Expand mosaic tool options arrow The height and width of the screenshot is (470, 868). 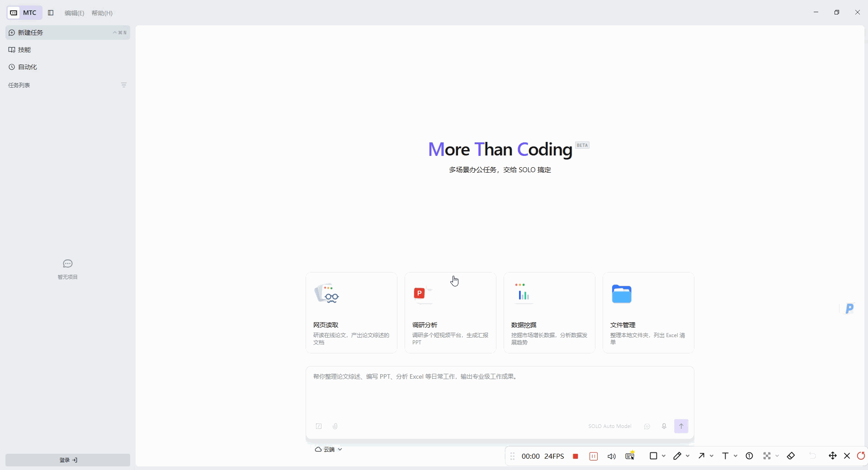777,456
